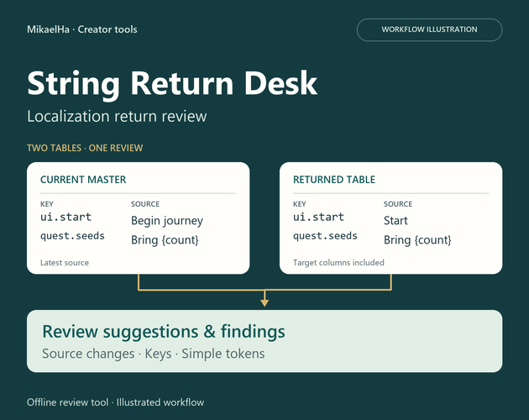Click KEY column header in Returned Table

(x=299, y=204)
